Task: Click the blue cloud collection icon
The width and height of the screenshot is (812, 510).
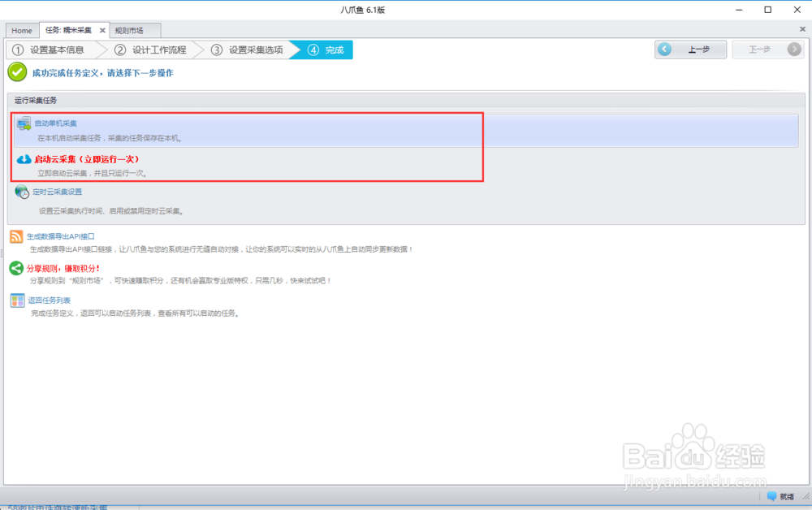Action: [x=24, y=159]
